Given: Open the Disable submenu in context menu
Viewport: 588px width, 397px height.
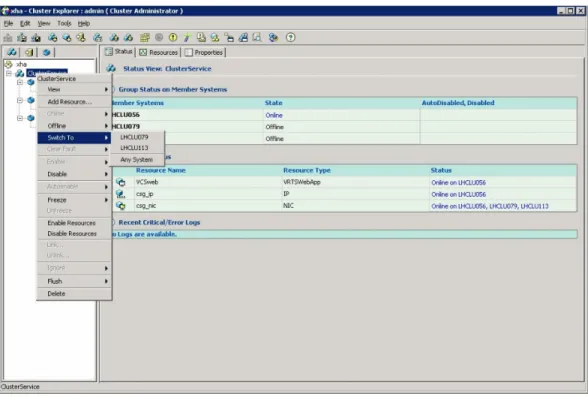Looking at the screenshot, I should pos(74,174).
